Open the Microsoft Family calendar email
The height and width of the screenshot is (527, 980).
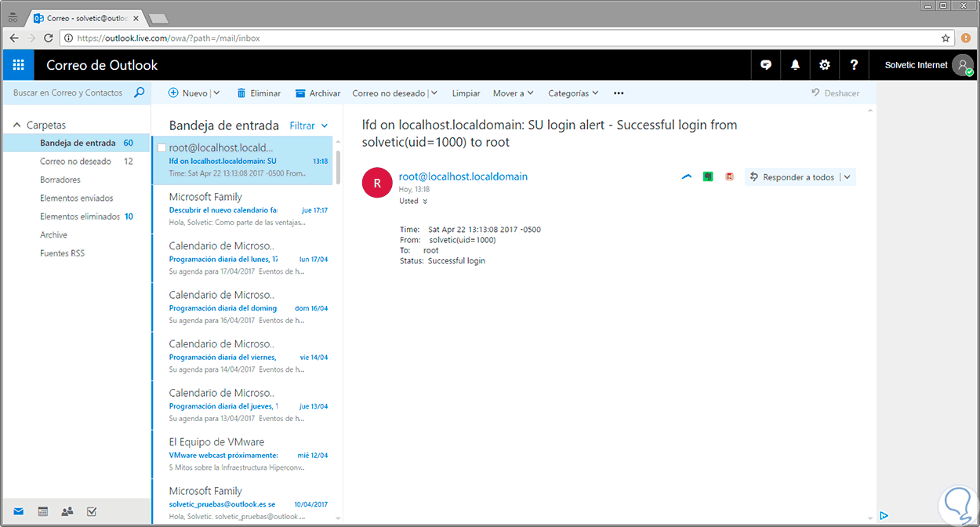(244, 209)
